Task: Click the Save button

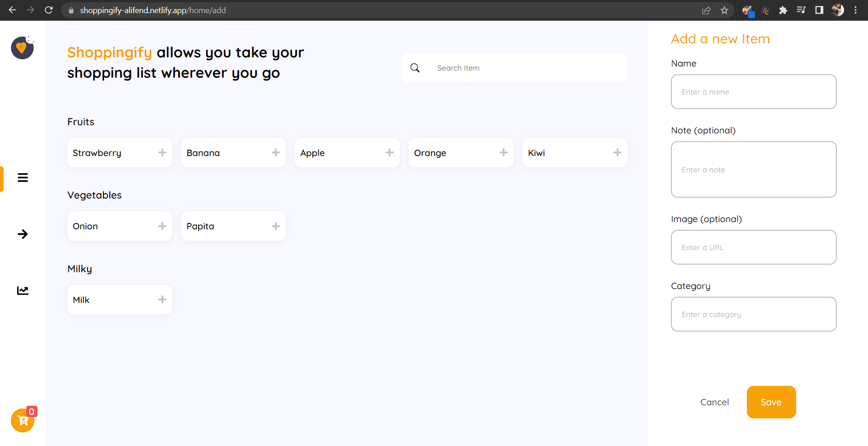Action: tap(771, 402)
